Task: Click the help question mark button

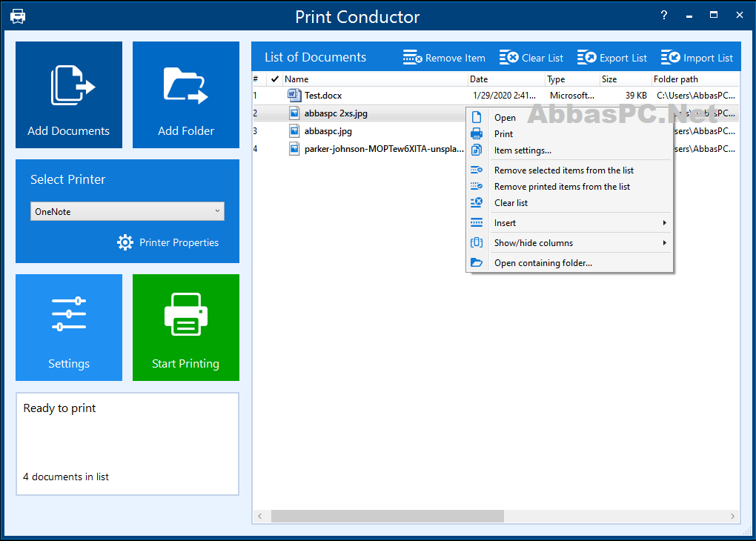Action: click(664, 16)
